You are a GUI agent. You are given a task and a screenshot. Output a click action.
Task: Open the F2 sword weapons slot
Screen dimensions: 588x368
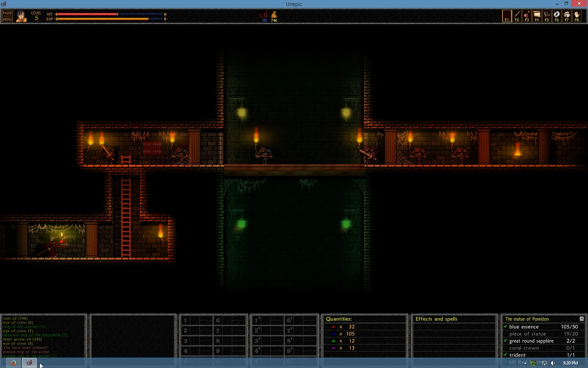pyautogui.click(x=517, y=16)
